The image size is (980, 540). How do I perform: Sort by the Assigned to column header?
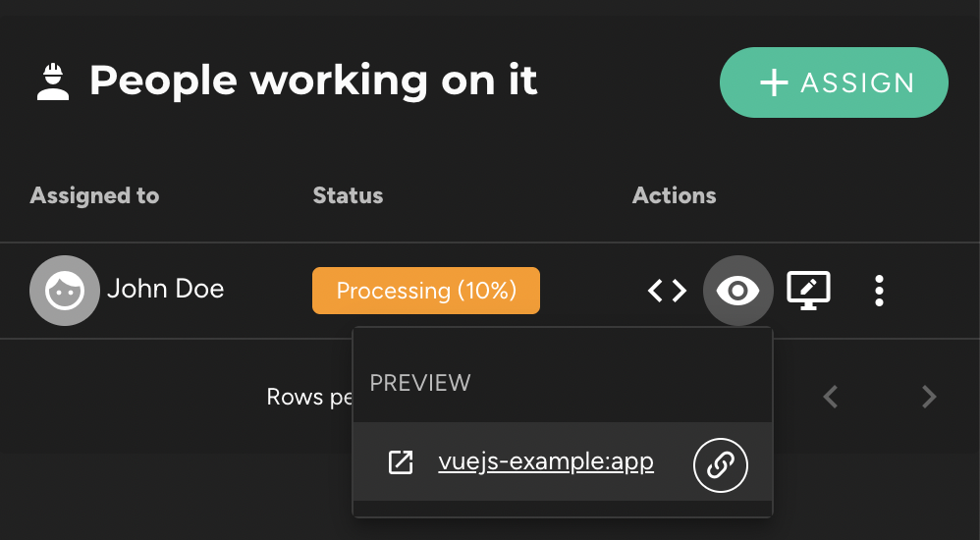click(94, 195)
